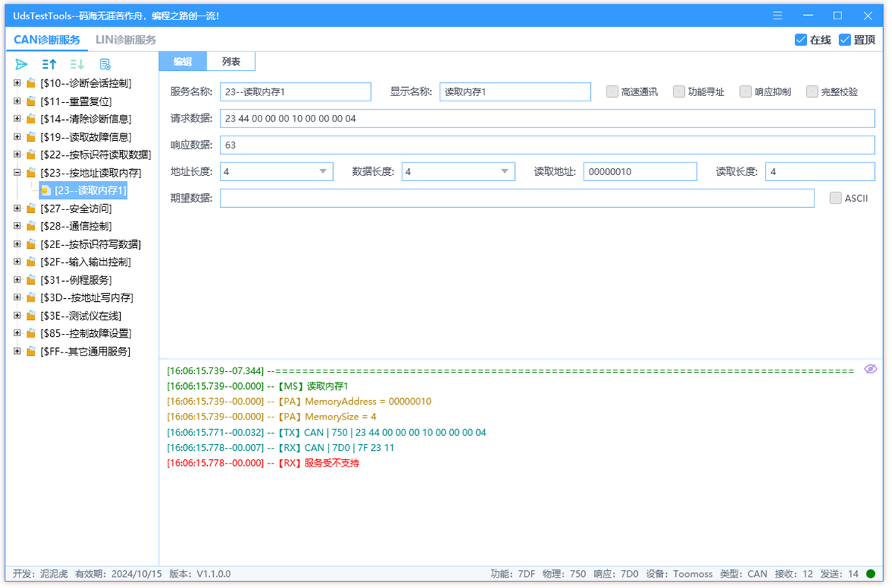
Task: Click the send/run arrow icon
Action: point(22,64)
